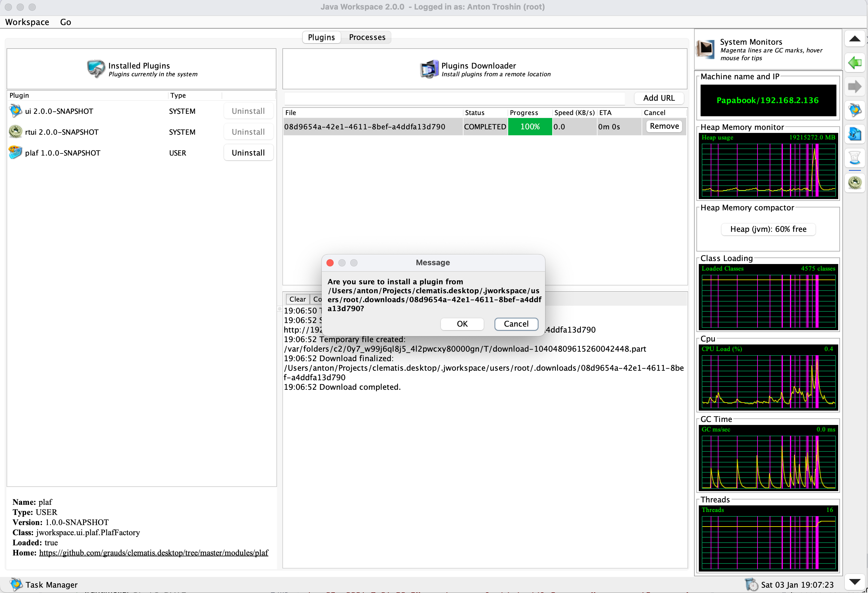Cancel the plugin install dialog
The width and height of the screenshot is (868, 593).
tap(516, 324)
